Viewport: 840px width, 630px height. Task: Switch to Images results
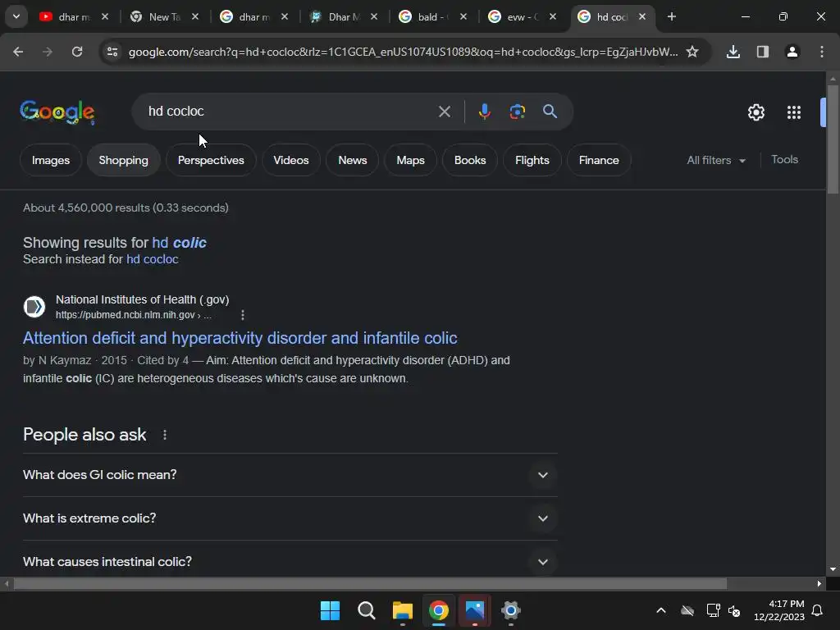pyautogui.click(x=51, y=160)
